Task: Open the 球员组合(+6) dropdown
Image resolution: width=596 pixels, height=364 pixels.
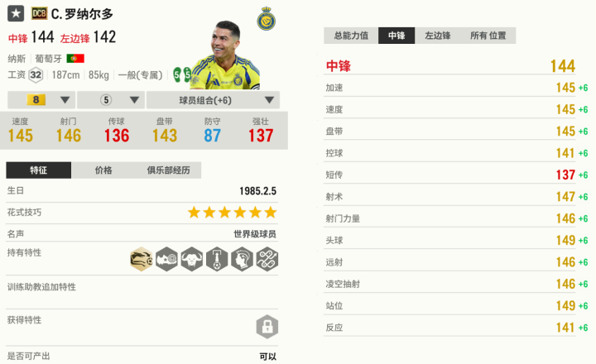Action: pos(213,100)
